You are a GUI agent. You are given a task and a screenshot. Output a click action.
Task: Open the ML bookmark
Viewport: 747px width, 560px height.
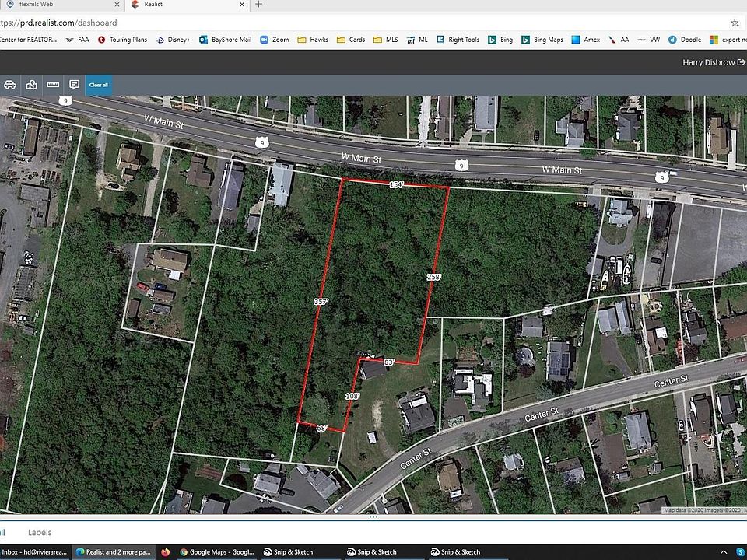(417, 40)
